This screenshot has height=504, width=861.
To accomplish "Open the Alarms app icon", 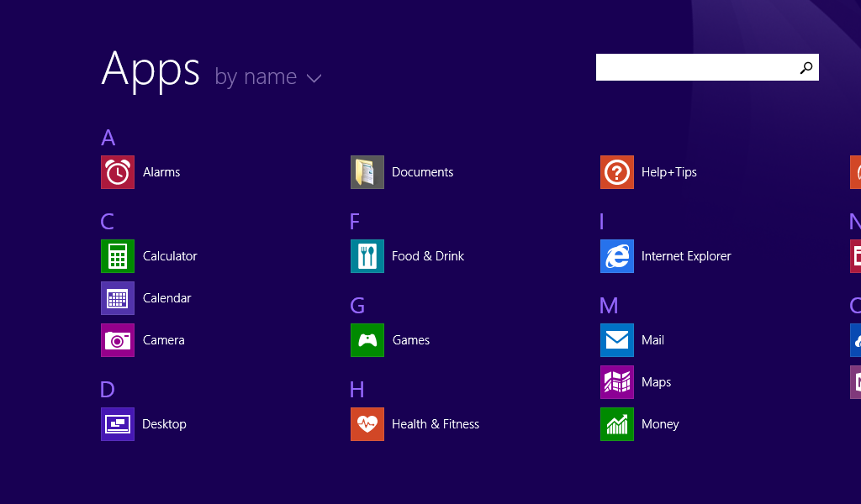I will tap(118, 172).
